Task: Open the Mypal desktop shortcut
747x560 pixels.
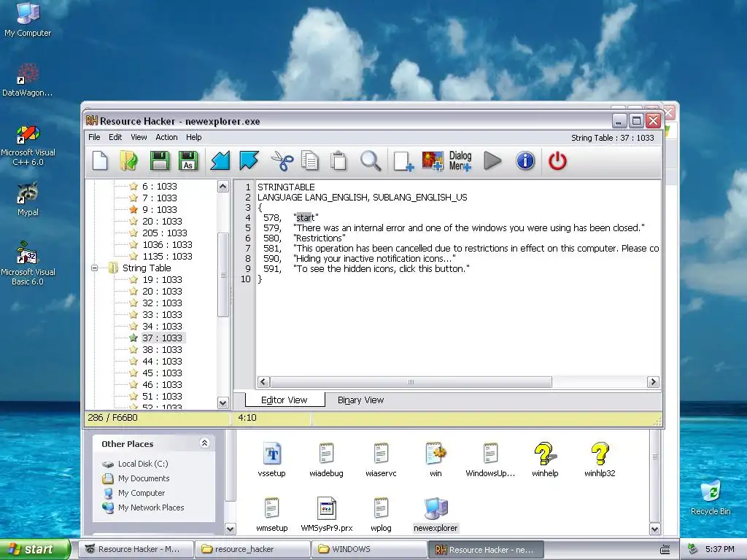Action: 28,199
